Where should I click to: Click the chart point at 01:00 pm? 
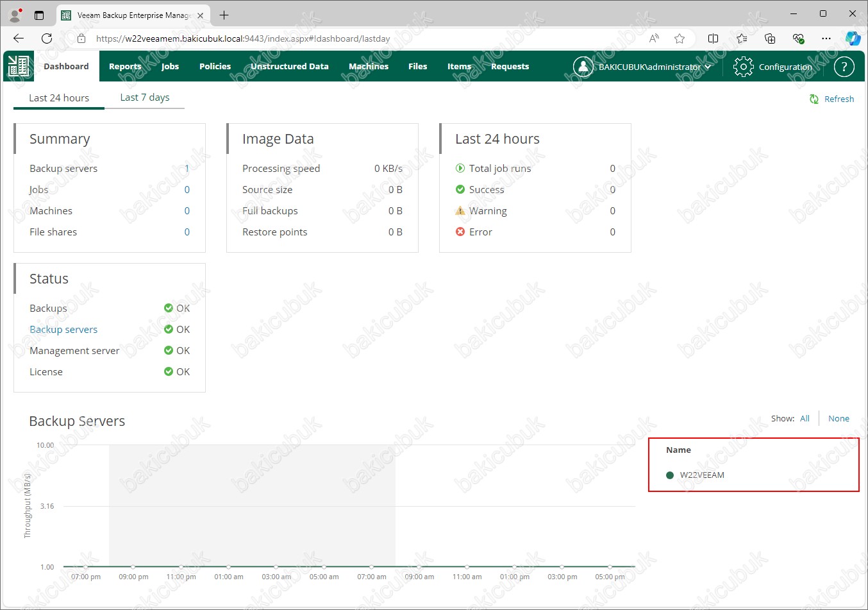coord(514,566)
